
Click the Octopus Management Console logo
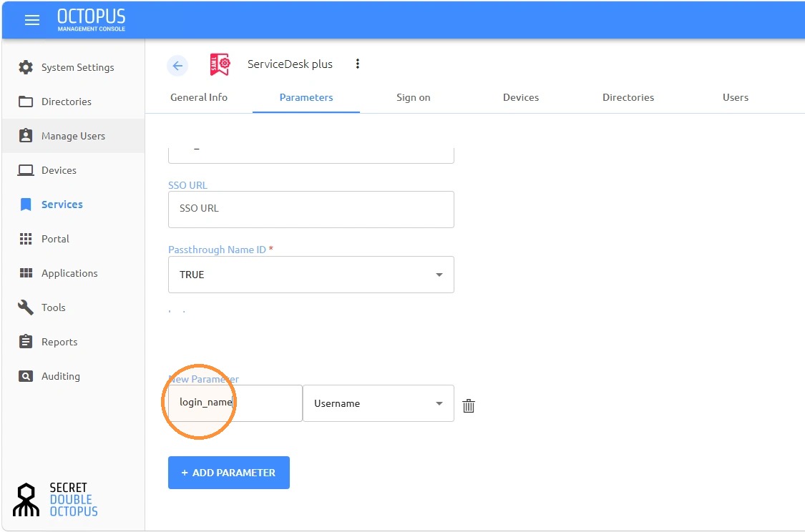point(92,20)
